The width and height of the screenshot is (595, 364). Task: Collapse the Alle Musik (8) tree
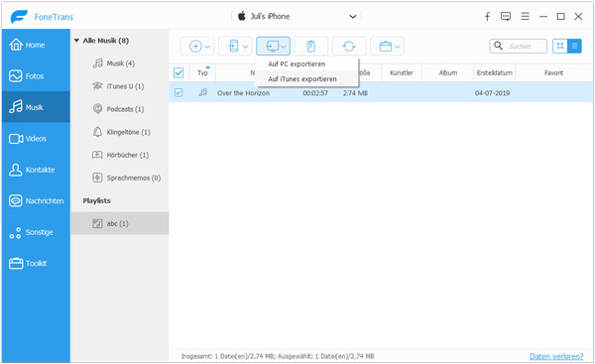[76, 41]
